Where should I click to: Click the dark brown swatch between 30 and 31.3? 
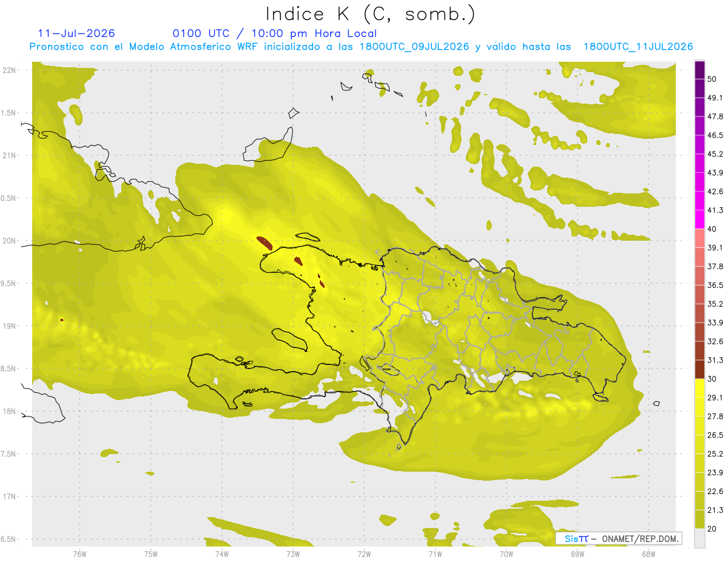700,369
